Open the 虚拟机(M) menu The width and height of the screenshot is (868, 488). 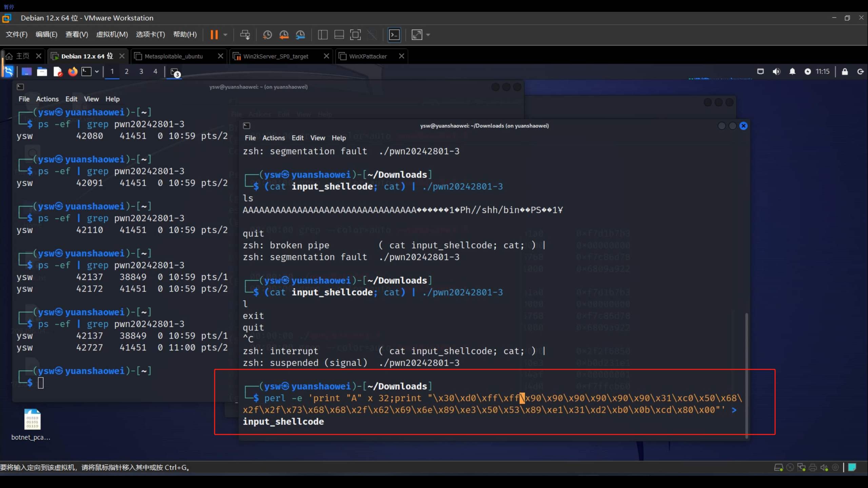[x=112, y=35]
